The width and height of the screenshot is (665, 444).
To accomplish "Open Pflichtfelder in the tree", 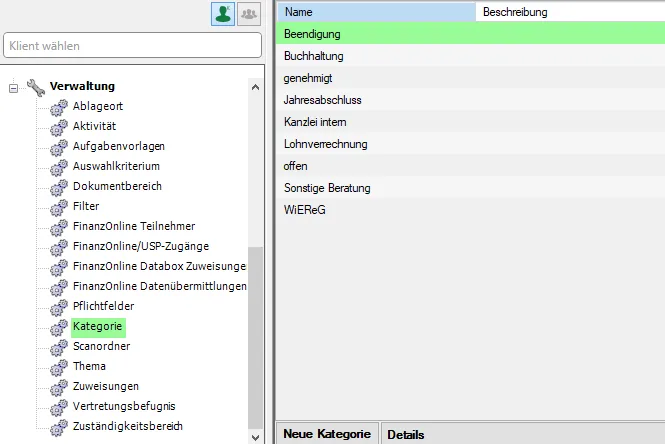I will pyautogui.click(x=103, y=306).
